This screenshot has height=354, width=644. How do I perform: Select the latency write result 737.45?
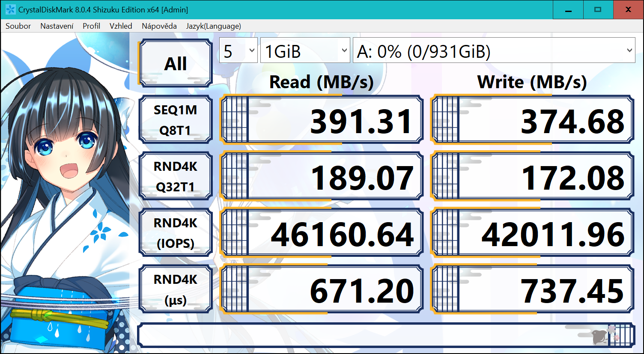click(532, 289)
